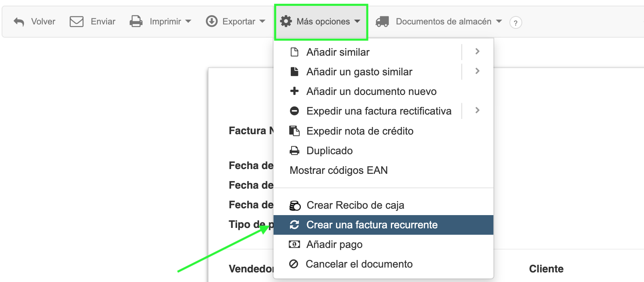Expand the Expedir una factura rectificativa submenu arrow

pos(477,110)
